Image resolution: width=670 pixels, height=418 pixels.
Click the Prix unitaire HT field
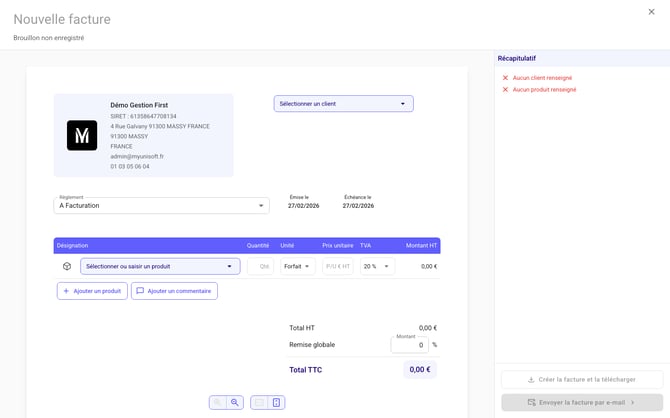click(x=337, y=266)
